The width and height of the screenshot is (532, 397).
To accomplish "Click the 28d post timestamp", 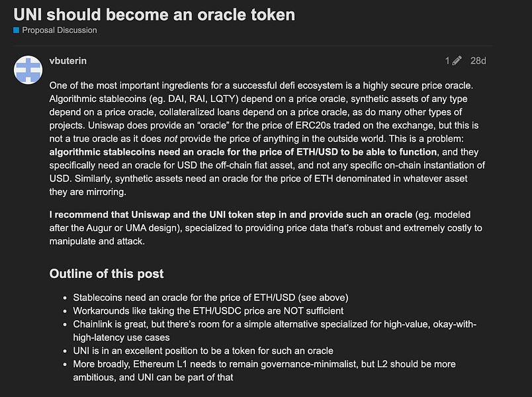I will [478, 61].
